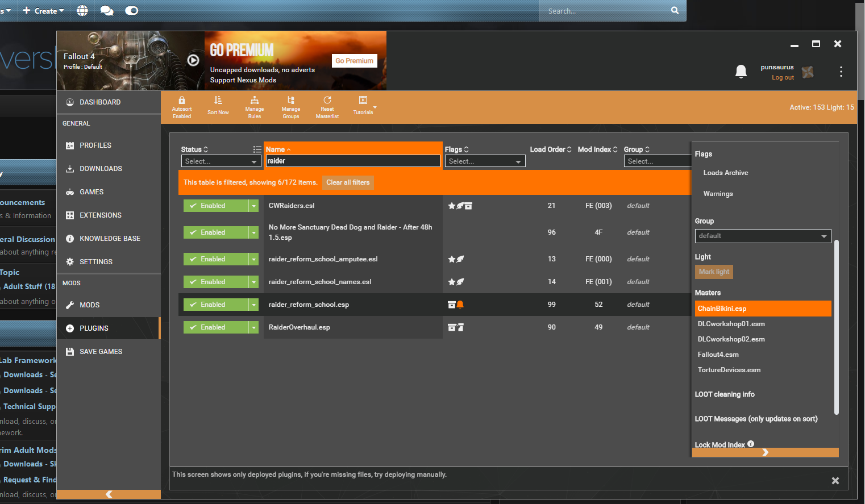
Task: Open forum chat messages icon
Action: pos(107,11)
